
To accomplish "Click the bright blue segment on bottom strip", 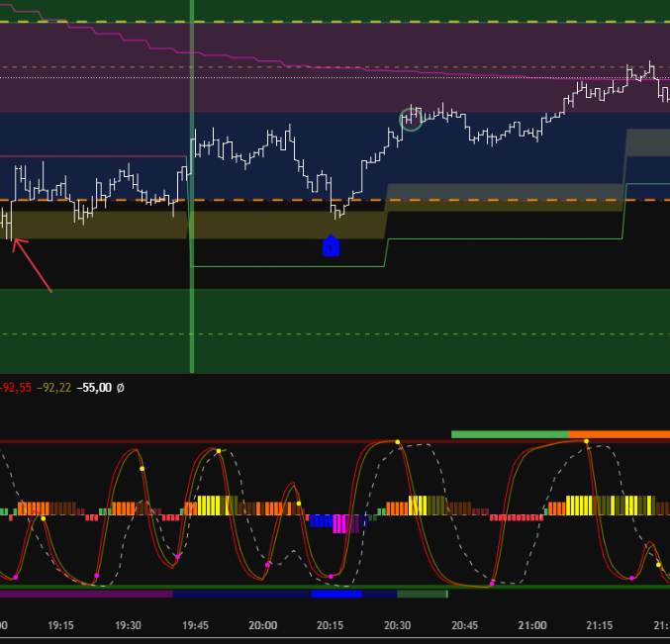I will click(x=335, y=594).
